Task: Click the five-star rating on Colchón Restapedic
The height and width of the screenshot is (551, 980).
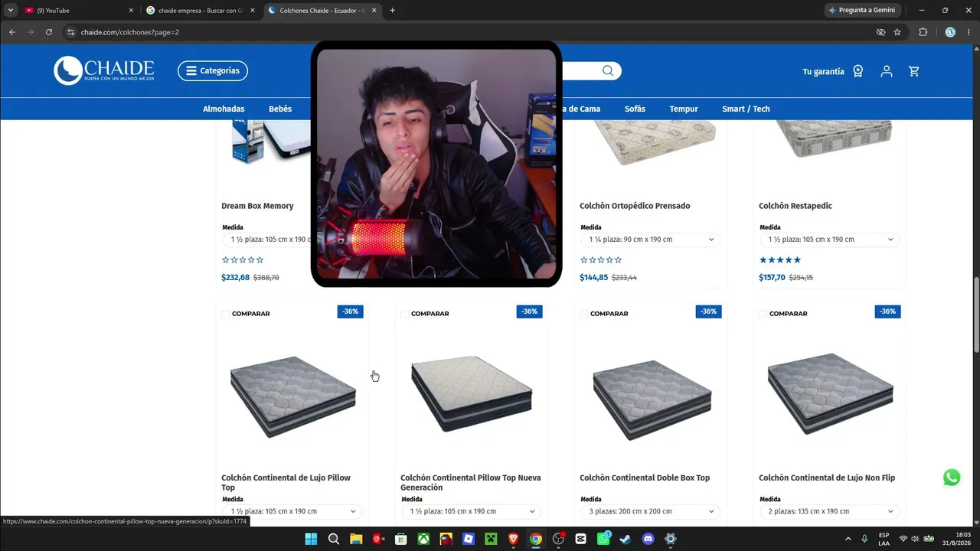Action: pyautogui.click(x=780, y=260)
